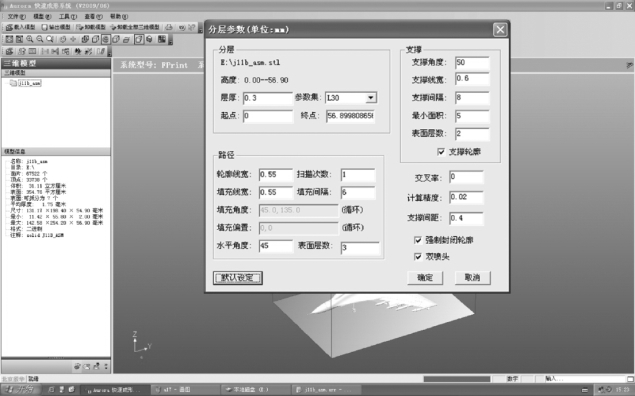
Task: Click the 默认设定 button
Action: (238, 278)
